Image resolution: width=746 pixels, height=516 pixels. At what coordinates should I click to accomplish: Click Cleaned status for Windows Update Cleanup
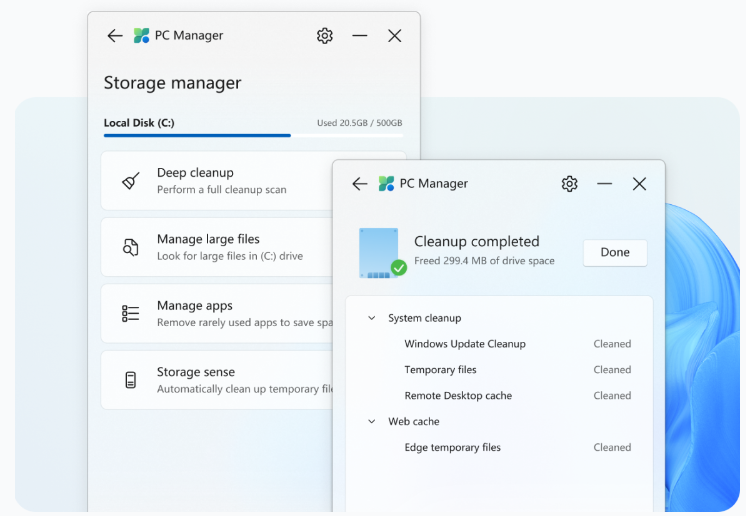612,344
